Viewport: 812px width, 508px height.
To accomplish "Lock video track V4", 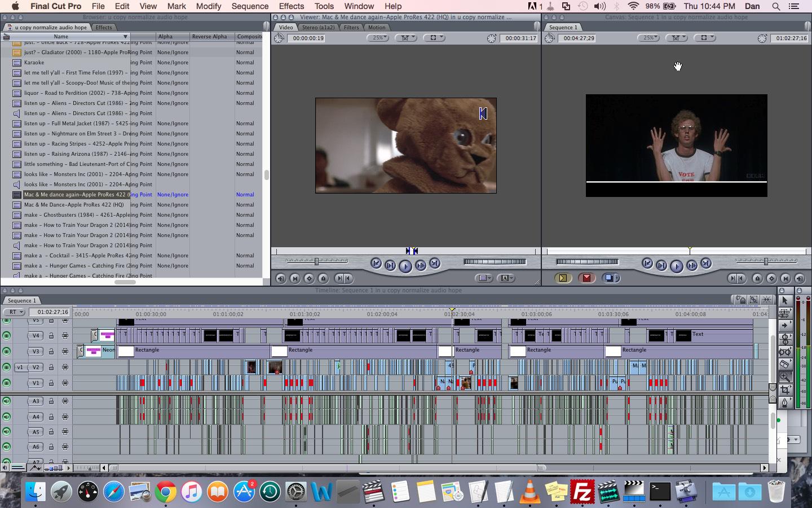I will pyautogui.click(x=51, y=335).
